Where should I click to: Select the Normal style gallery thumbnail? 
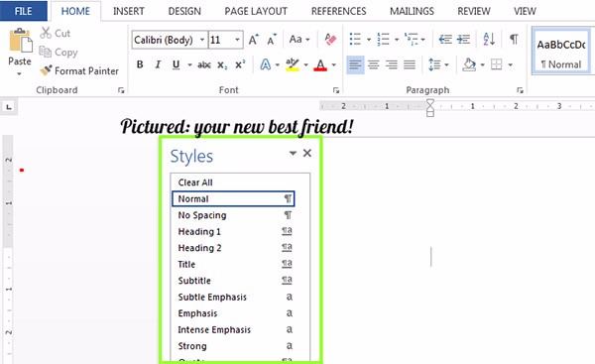click(x=561, y=52)
